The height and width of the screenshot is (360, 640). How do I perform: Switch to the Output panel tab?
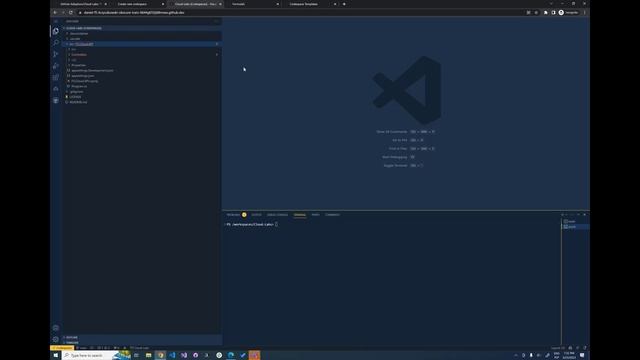(256, 215)
